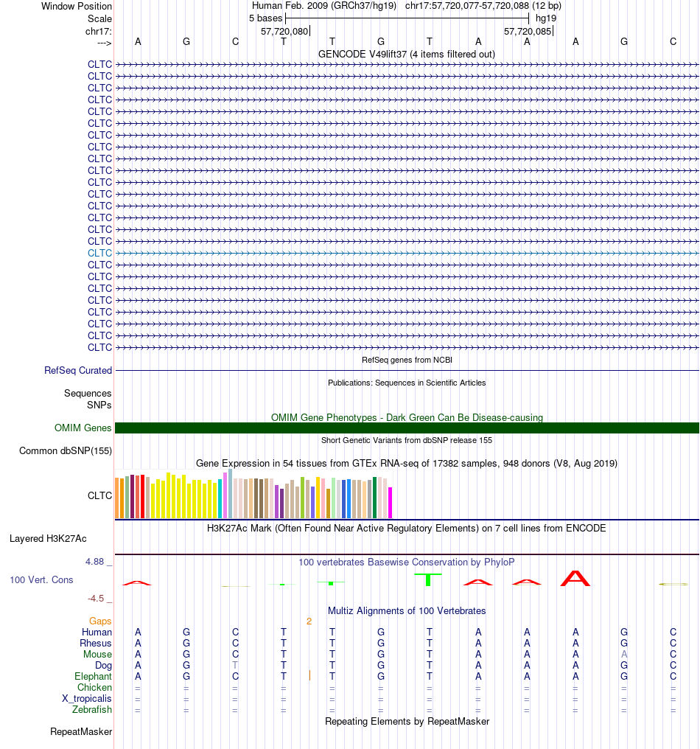The height and width of the screenshot is (749, 700).
Task: Open the GTEx Gene Expression track title
Action: 406,464
